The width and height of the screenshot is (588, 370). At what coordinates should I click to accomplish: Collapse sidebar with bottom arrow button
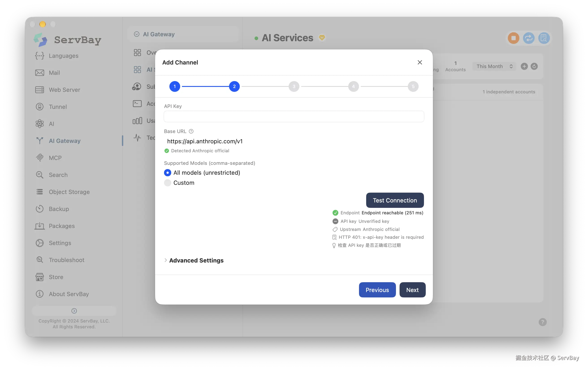point(74,311)
